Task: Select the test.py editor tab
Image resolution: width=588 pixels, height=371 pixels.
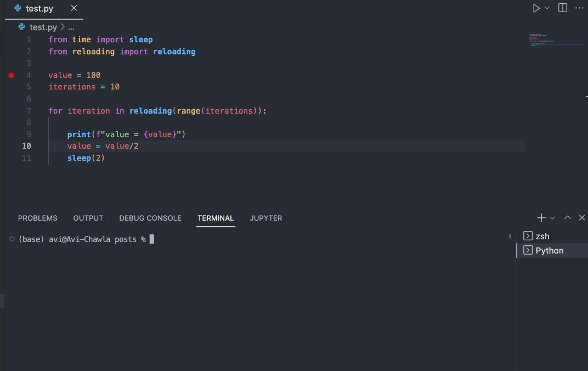Action: tap(37, 9)
